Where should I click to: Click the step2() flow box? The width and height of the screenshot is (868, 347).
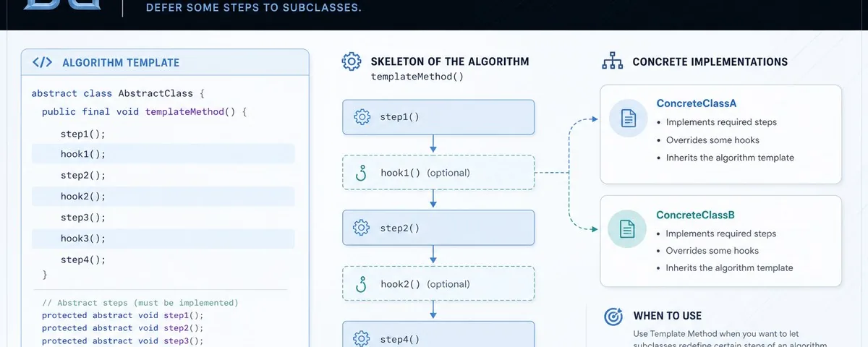click(x=438, y=228)
